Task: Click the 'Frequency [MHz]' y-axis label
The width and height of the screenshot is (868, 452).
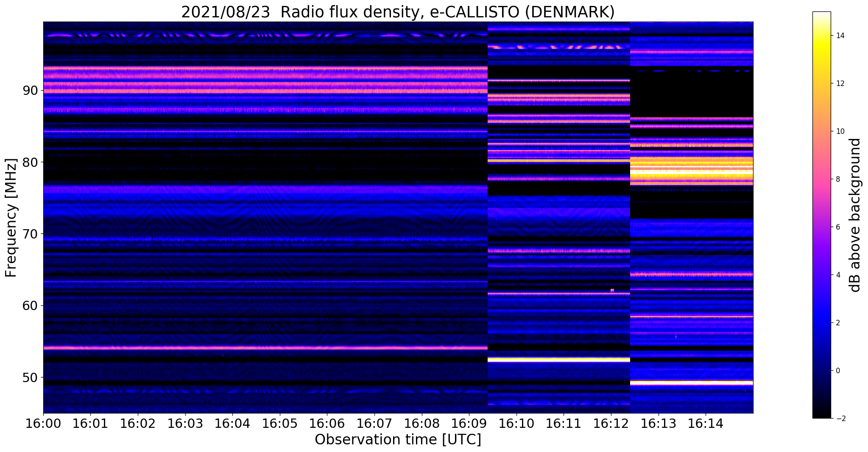Action: pos(11,218)
